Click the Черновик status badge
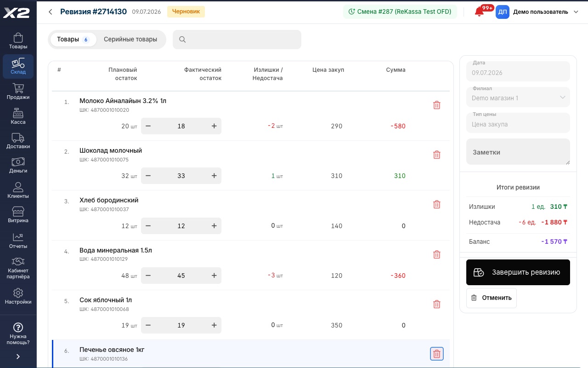Viewport: 588px width, 368px height. pyautogui.click(x=186, y=11)
